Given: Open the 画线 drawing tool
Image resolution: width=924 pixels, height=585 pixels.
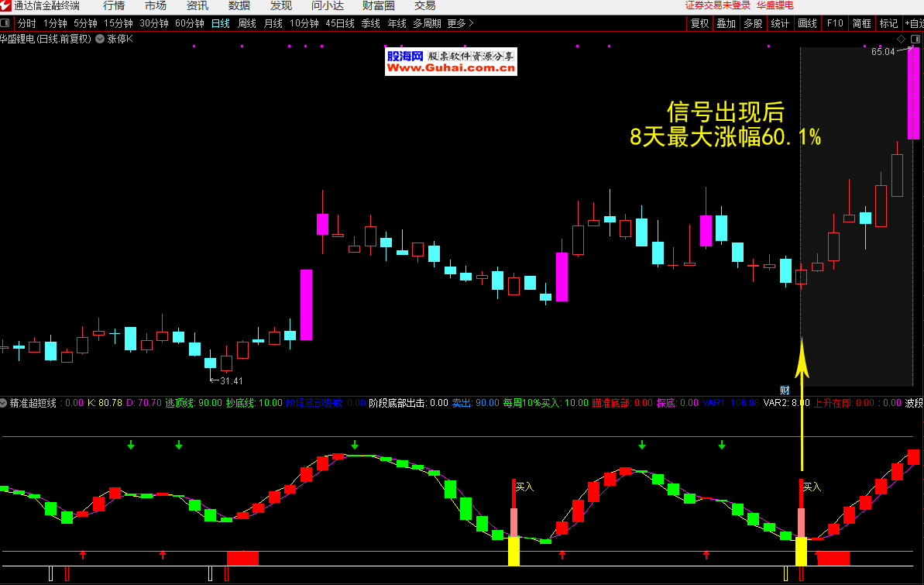Looking at the screenshot, I should click(x=807, y=23).
